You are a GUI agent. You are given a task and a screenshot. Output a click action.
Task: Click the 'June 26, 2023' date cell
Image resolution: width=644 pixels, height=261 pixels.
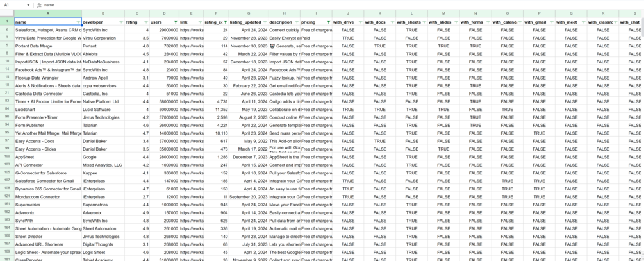(x=249, y=94)
